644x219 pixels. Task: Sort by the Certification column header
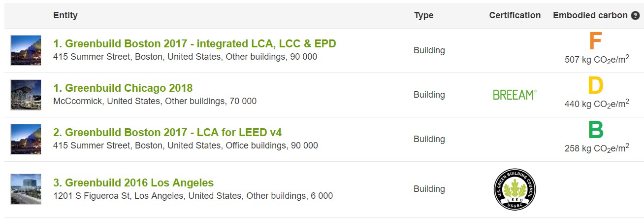click(515, 15)
